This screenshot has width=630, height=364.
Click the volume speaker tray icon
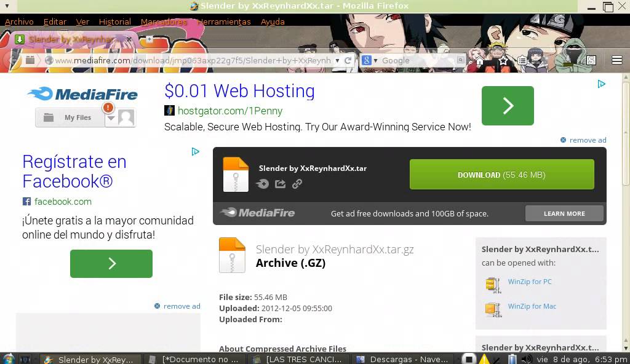(x=527, y=359)
